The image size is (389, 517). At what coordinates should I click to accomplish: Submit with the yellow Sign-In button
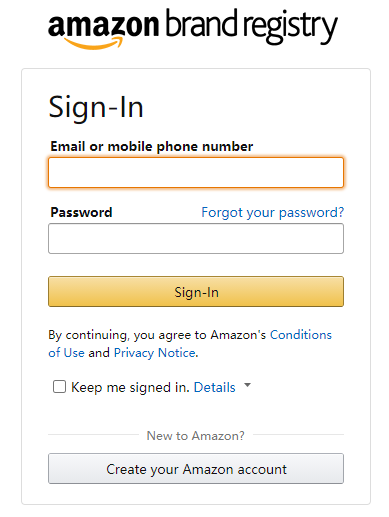[x=196, y=292]
